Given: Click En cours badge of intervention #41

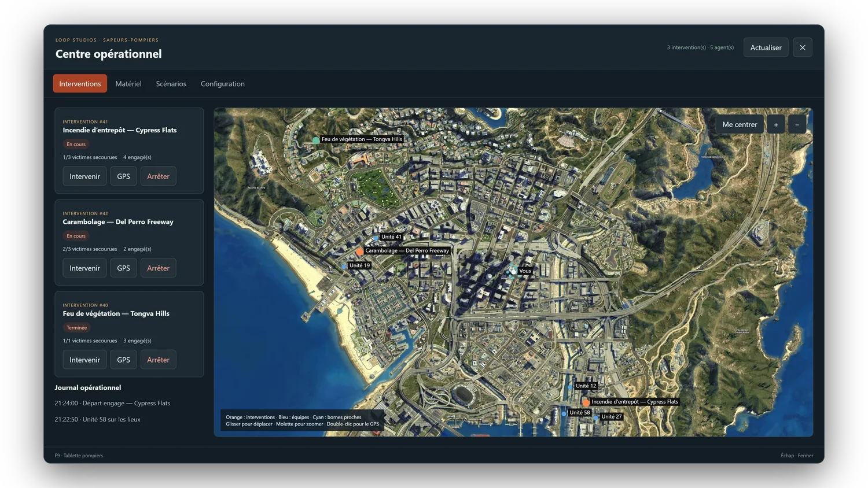Looking at the screenshot, I should click(x=76, y=145).
